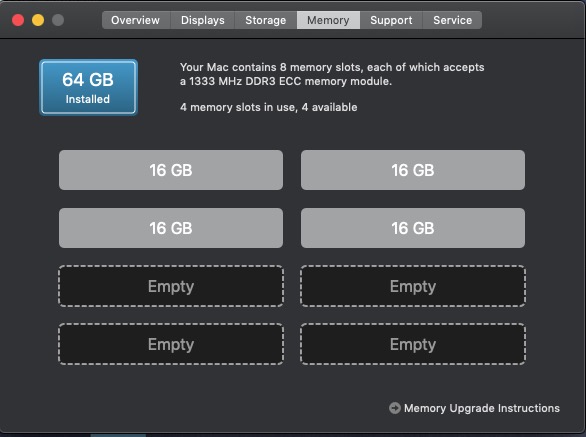Click the Memory tab
This screenshot has height=437, width=586.
tap(328, 20)
